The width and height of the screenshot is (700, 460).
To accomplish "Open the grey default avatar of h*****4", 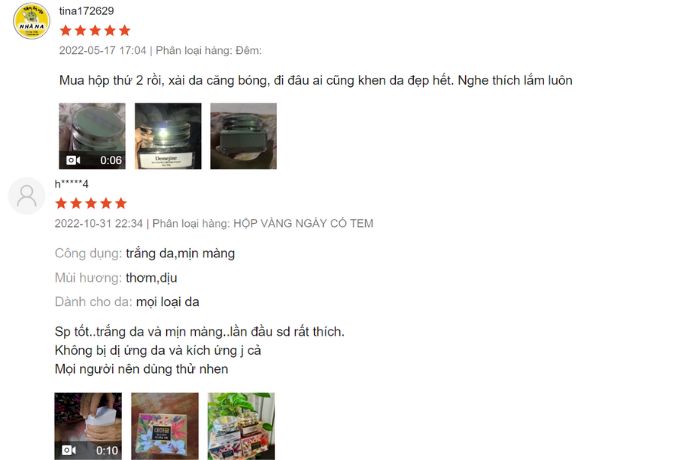I will 27,196.
